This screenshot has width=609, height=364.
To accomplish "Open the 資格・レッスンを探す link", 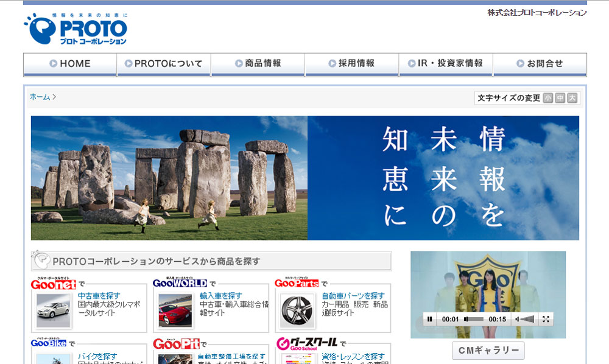I will 353,356.
